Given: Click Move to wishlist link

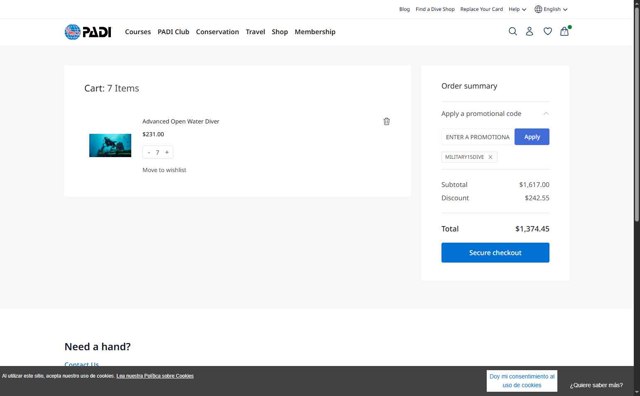Looking at the screenshot, I should (164, 170).
